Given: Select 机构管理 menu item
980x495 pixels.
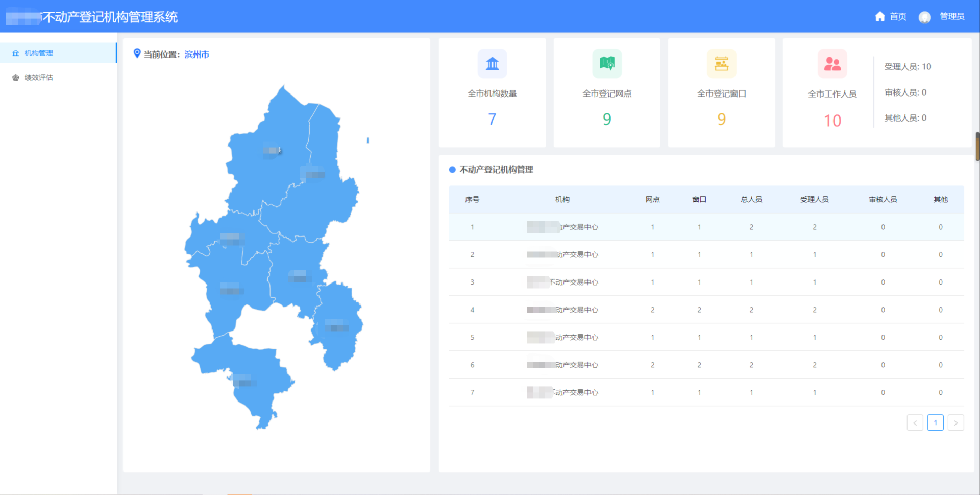Looking at the screenshot, I should (x=39, y=53).
